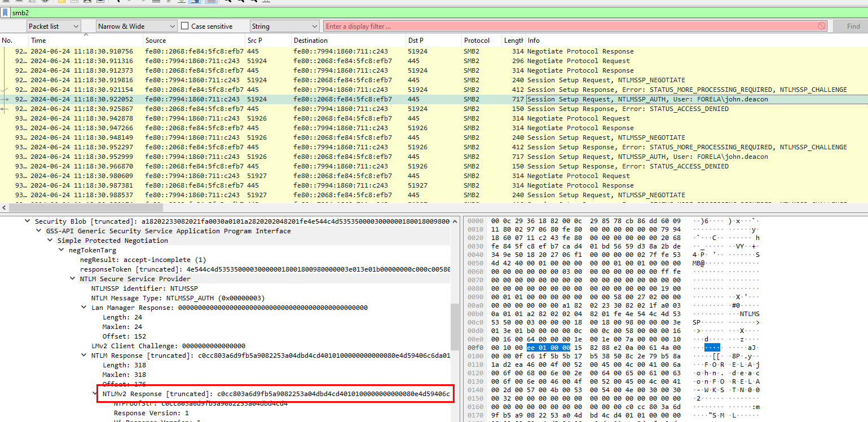Screen dimensions: 868x422
Task: Collapse the NTLMv2 Response tree node
Action: tap(95, 394)
